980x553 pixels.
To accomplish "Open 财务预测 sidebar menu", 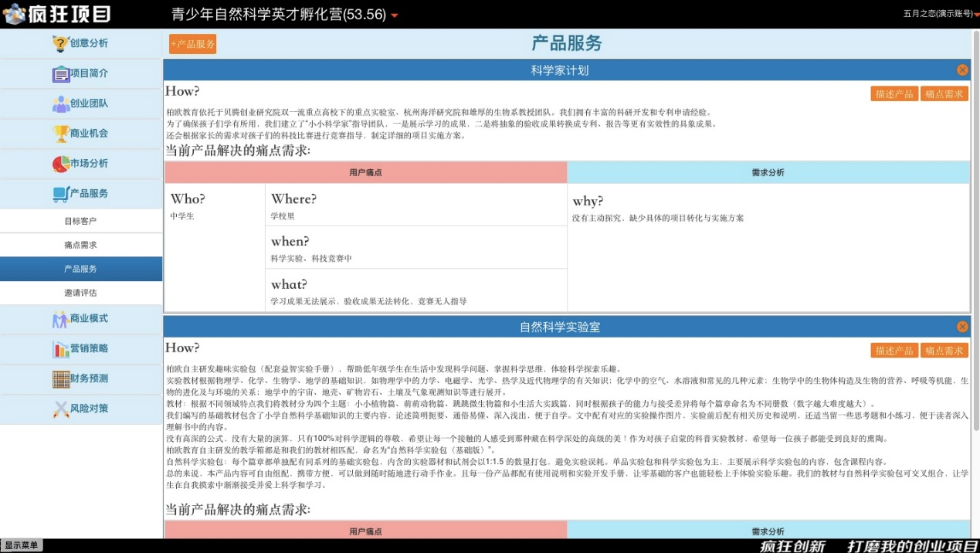I will [81, 379].
